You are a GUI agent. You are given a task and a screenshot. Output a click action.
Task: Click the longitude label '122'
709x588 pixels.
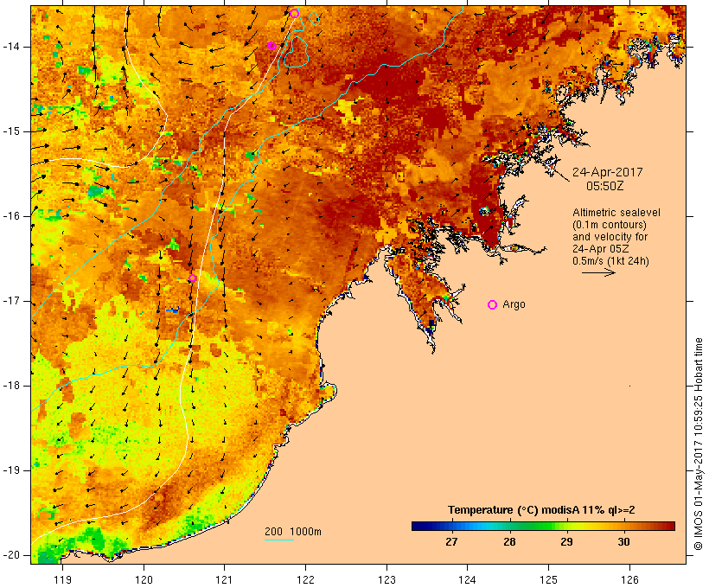click(x=305, y=579)
